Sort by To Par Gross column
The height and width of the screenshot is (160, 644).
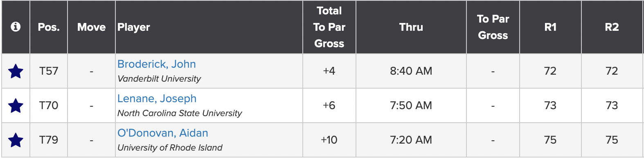coord(493,27)
